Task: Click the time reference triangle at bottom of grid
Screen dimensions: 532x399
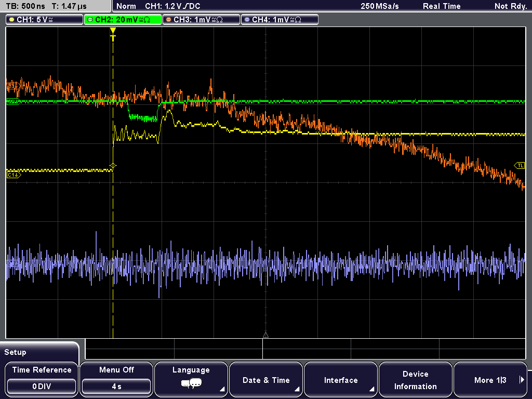Action: [x=265, y=335]
